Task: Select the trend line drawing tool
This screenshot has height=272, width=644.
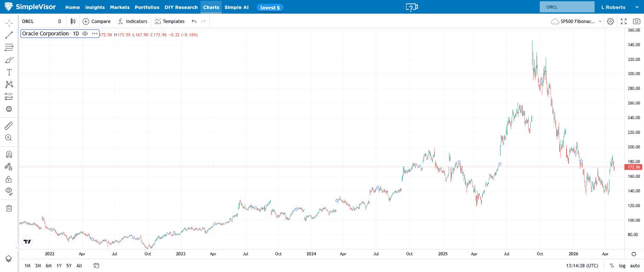Action: click(x=9, y=35)
